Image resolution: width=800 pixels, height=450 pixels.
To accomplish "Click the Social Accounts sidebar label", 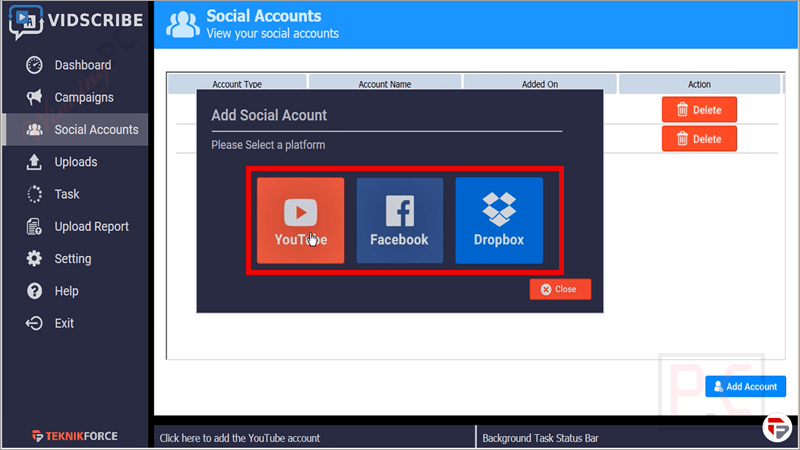I will (x=96, y=130).
